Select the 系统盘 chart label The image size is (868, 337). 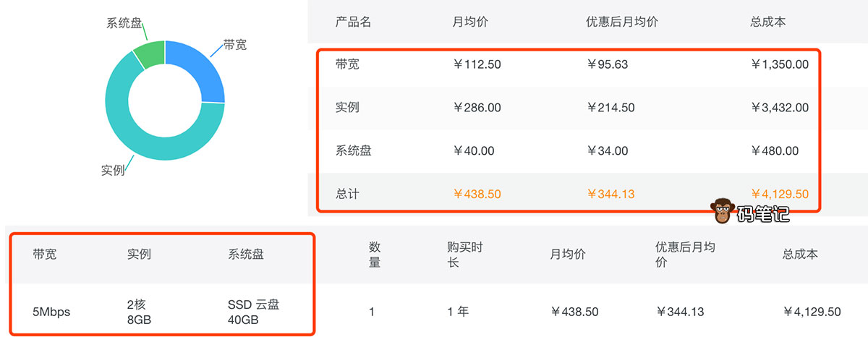[x=124, y=22]
